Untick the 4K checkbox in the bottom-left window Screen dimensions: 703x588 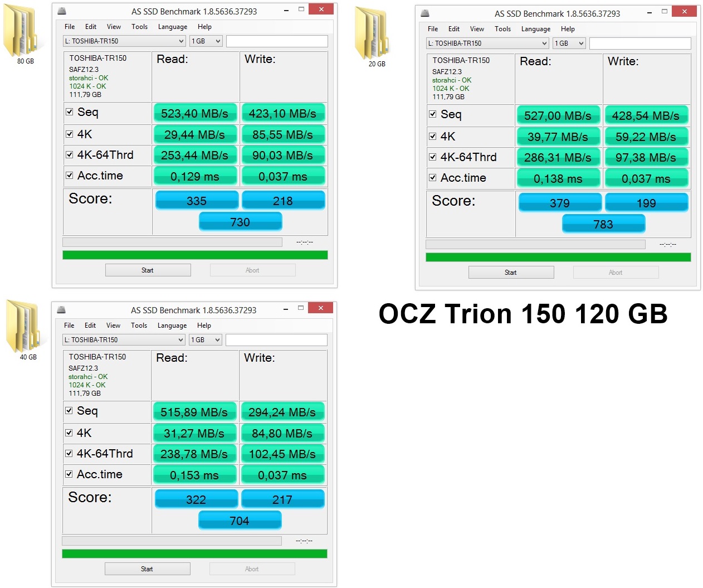click(x=69, y=433)
